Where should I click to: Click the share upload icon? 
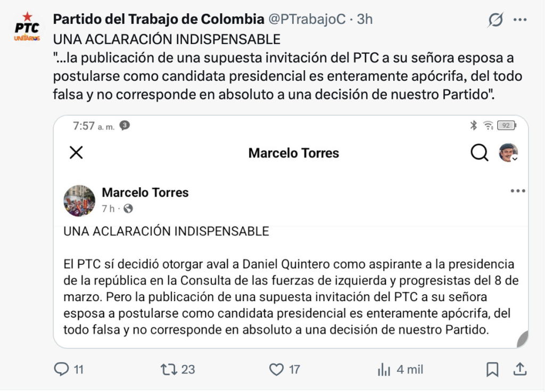pyautogui.click(x=520, y=369)
